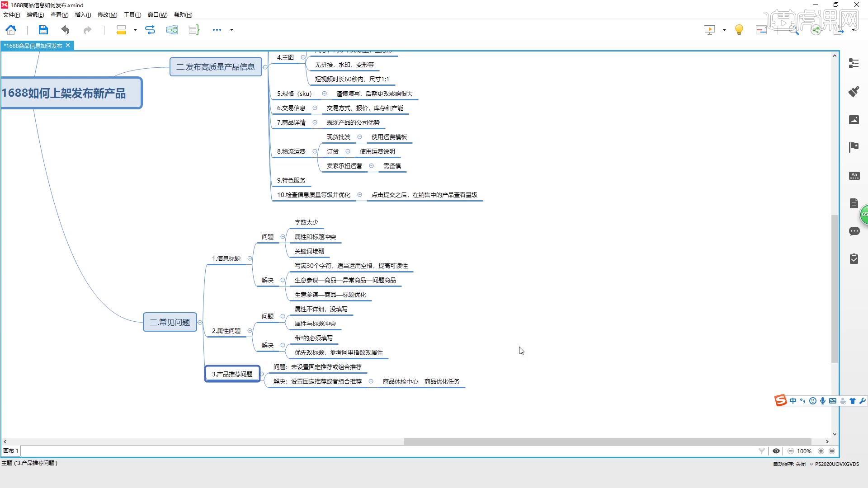Open the Sogou toolbox wrench icon
Image resolution: width=868 pixels, height=488 pixels.
(x=862, y=401)
